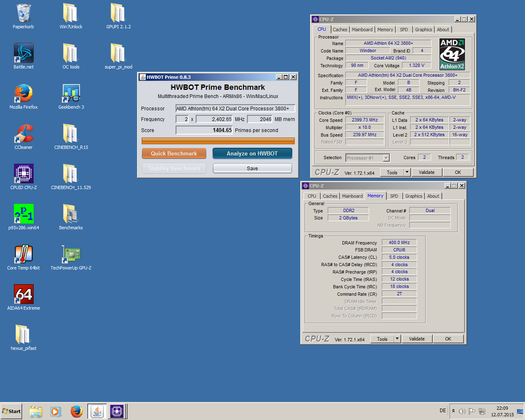Open Firefox from the taskbar
The image size is (525, 420).
tap(76, 411)
